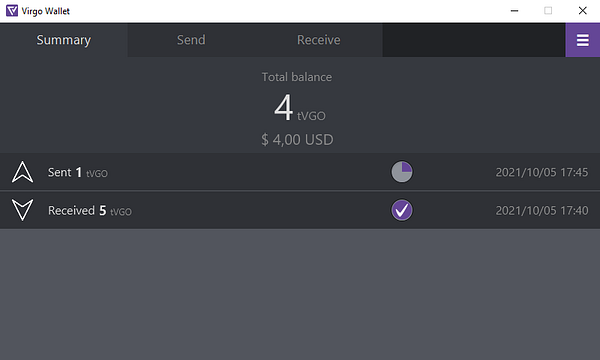The height and width of the screenshot is (360, 600).
Task: Click the pending pie-chart status icon
Action: (x=402, y=171)
